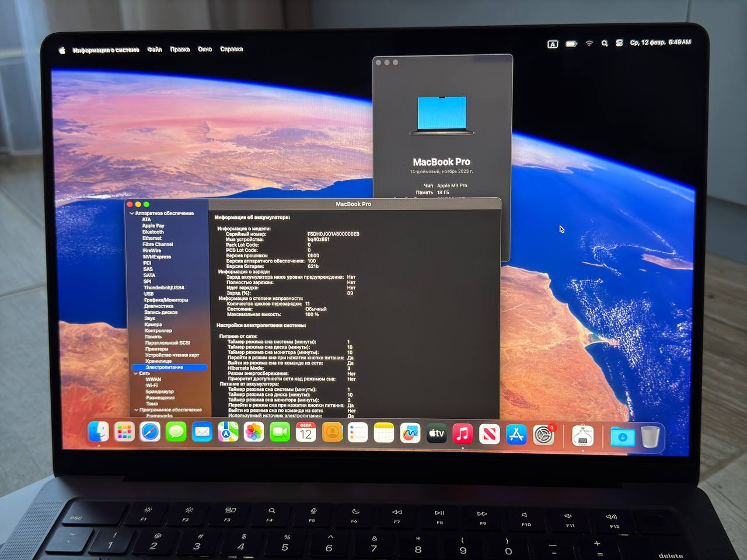Launch FaceTime from the Dock
Screen dimensions: 747x560
click(x=280, y=432)
